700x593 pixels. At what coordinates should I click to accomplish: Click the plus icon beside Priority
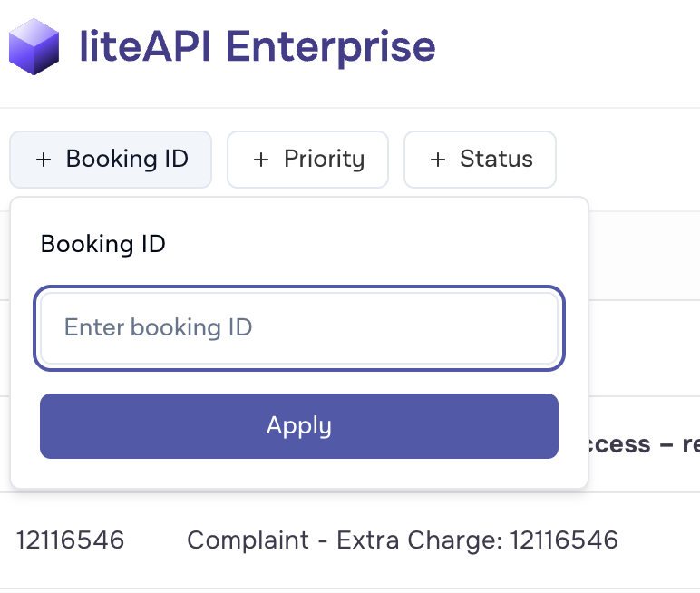[261, 160]
